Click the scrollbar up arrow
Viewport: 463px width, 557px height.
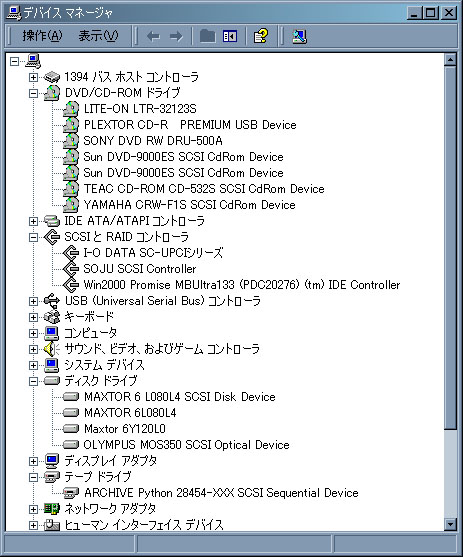coord(450,60)
